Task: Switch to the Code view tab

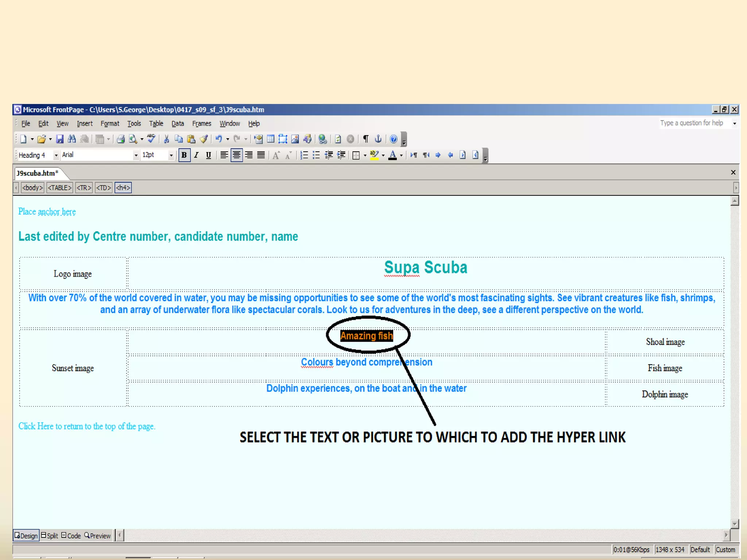Action: [x=71, y=536]
